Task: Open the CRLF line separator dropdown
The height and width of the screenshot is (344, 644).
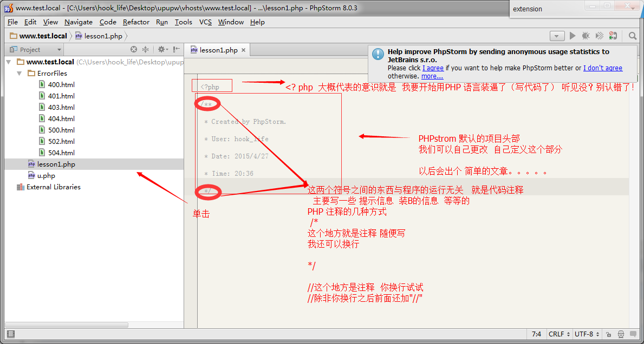Action: [559, 334]
